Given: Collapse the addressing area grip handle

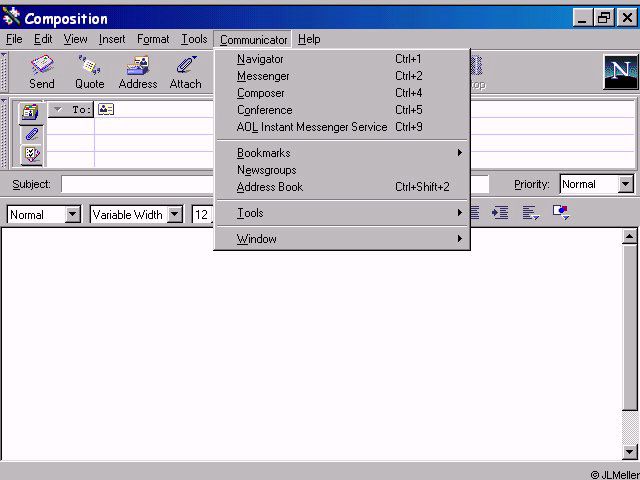Looking at the screenshot, I should coord(4,133).
